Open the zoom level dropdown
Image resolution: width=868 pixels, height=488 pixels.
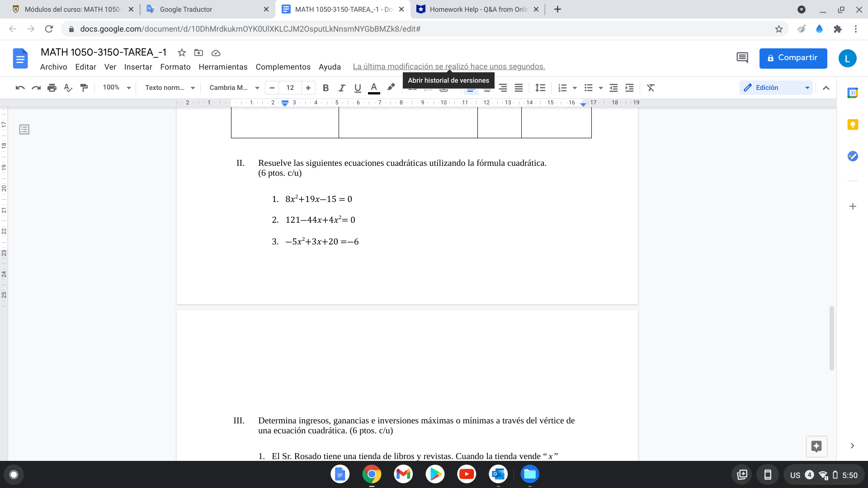[115, 88]
